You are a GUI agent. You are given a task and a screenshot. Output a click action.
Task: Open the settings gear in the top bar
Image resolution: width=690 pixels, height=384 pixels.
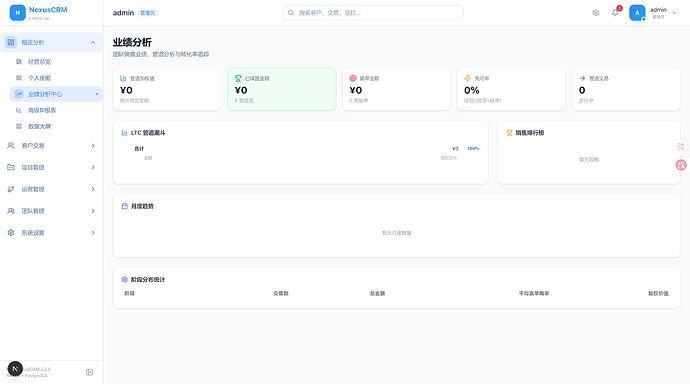596,13
